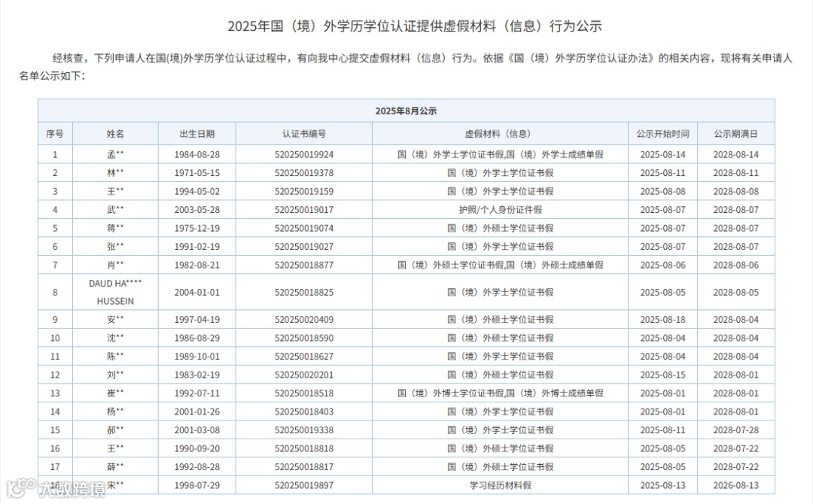Viewport: 813px width, 504px height.
Task: Click the cell 护照/个人身份证件假
Action: point(500,210)
